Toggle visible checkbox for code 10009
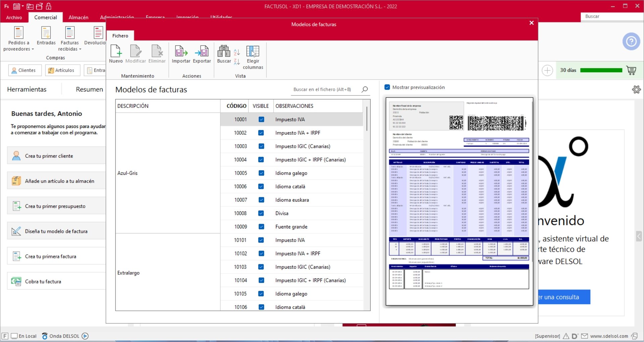The image size is (644, 342). 261,226
